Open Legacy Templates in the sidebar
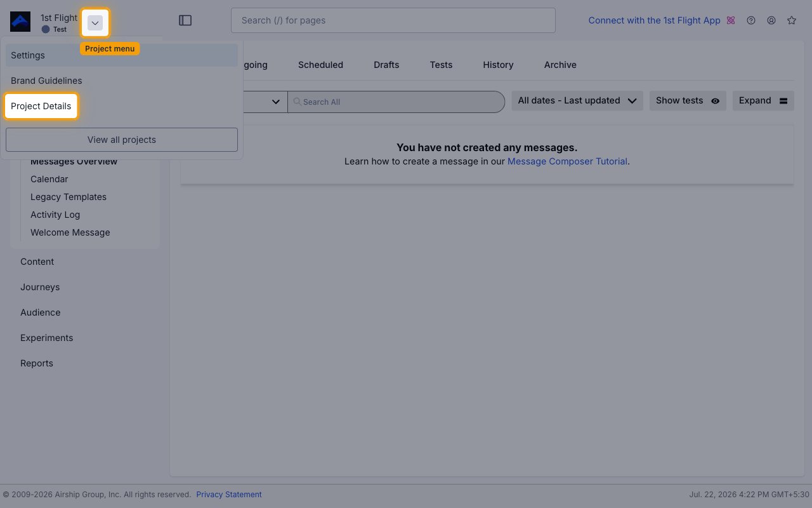This screenshot has width=812, height=508. click(x=69, y=197)
